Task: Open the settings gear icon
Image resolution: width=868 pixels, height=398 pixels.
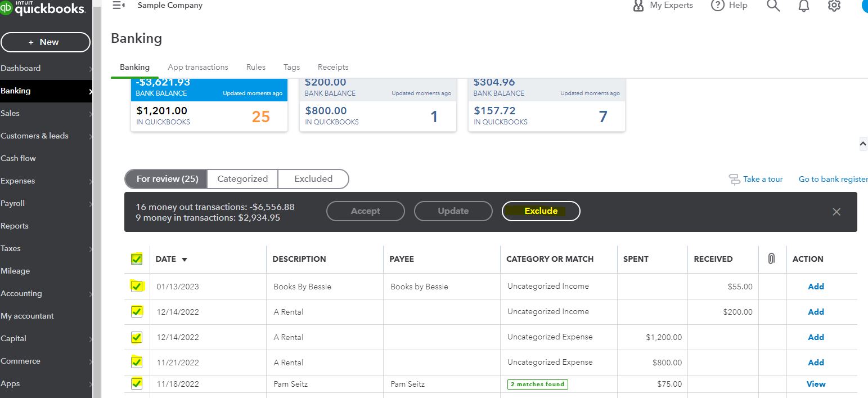Action: click(834, 6)
